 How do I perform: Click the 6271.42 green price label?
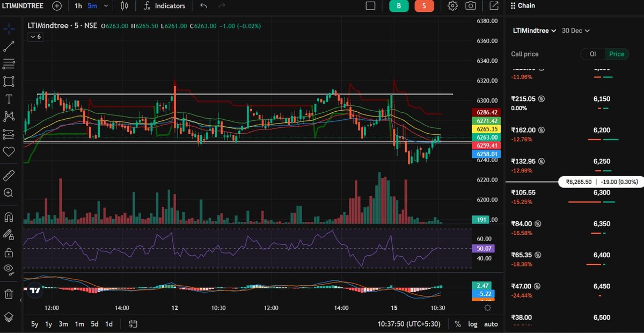click(x=486, y=121)
